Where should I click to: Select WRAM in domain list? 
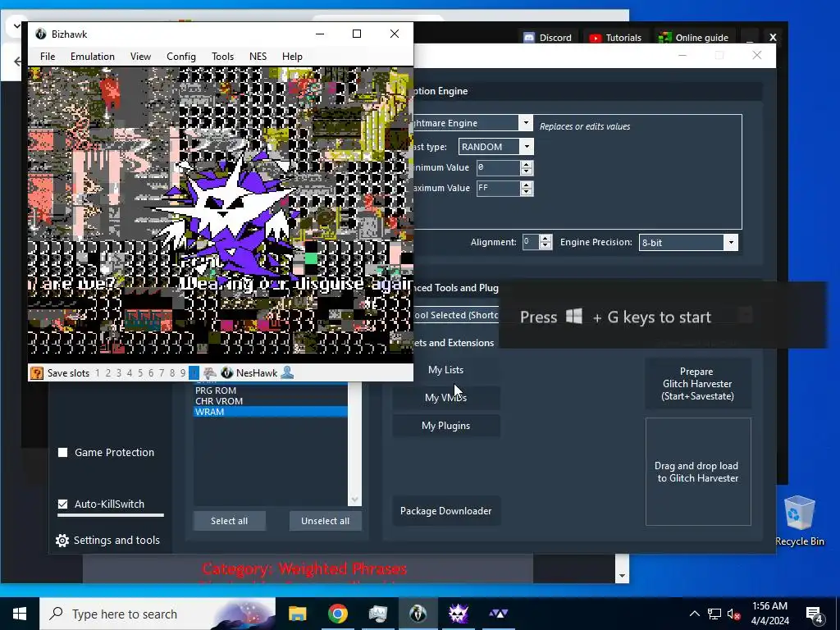[x=271, y=412]
